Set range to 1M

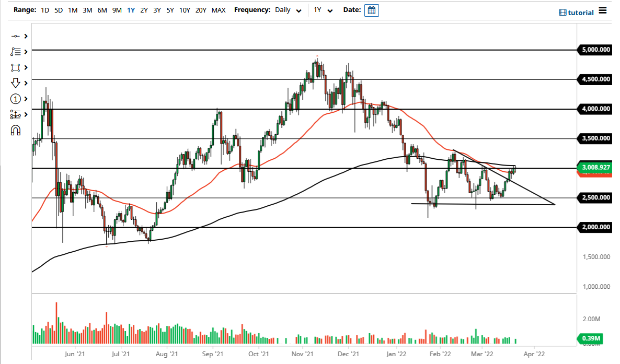[x=73, y=10]
